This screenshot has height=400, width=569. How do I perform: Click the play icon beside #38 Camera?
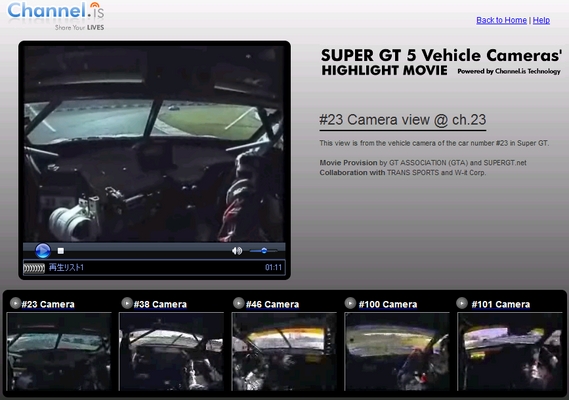[x=127, y=303]
